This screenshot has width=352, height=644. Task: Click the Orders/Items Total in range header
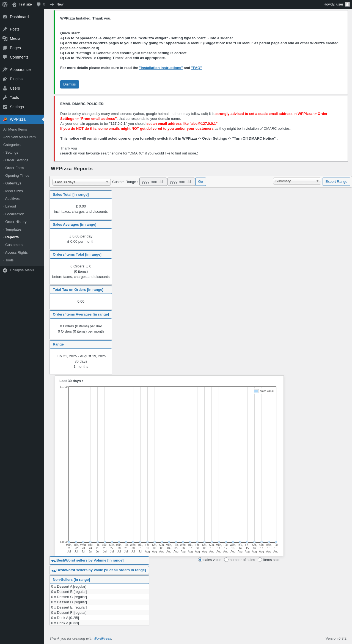coord(81,255)
